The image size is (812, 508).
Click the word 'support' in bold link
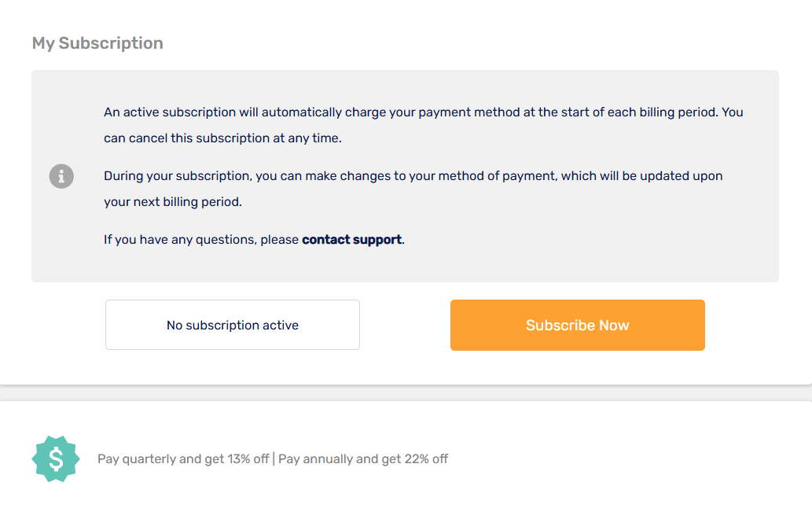tap(377, 240)
